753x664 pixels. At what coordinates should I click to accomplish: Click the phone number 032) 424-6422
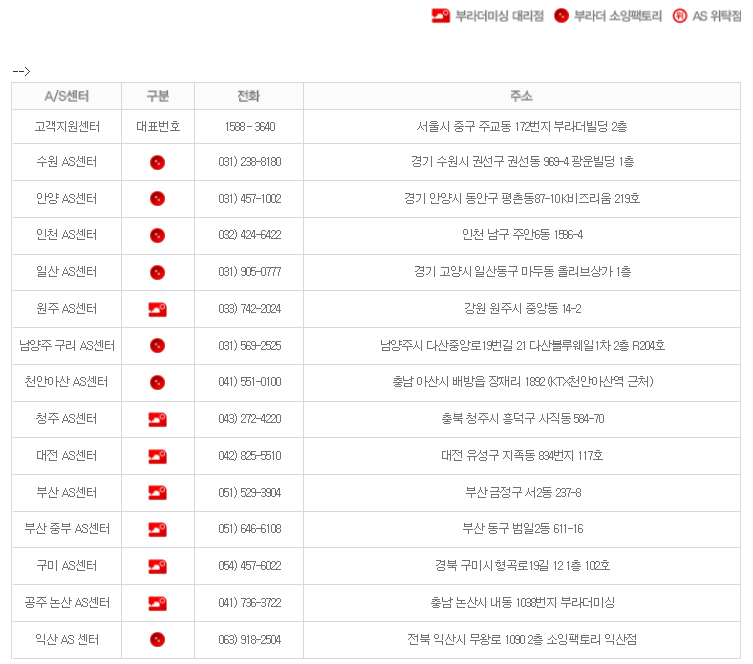(x=250, y=235)
